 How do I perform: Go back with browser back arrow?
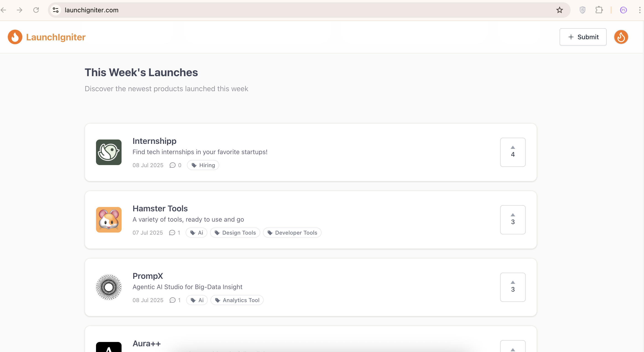(x=3, y=10)
